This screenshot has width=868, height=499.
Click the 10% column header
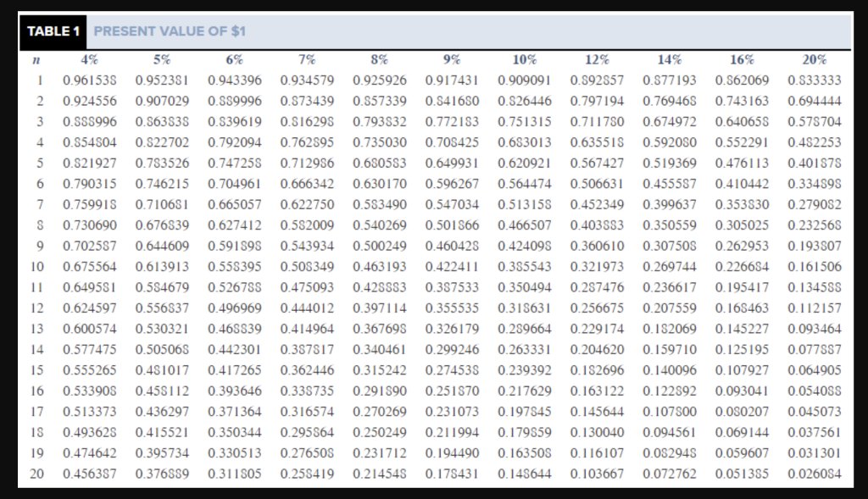click(526, 59)
